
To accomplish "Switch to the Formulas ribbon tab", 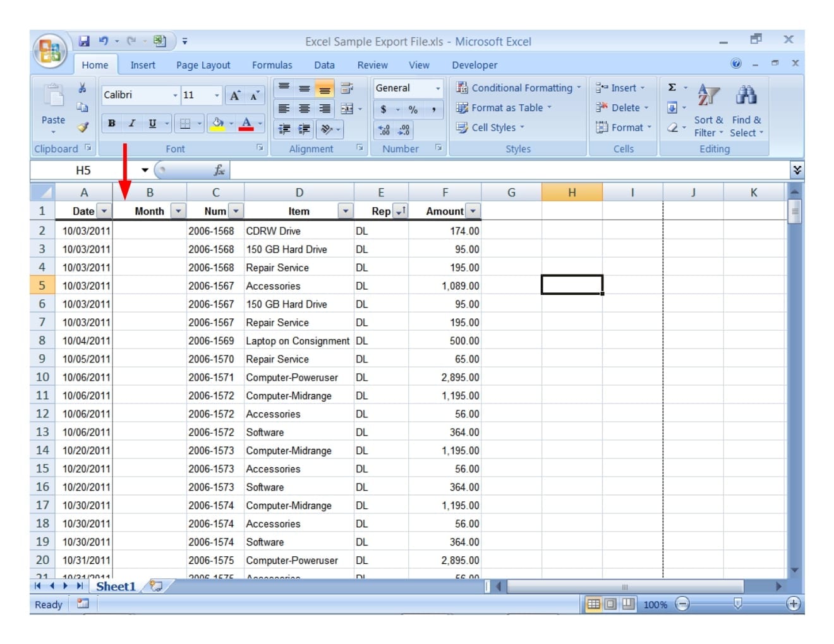I will [272, 64].
